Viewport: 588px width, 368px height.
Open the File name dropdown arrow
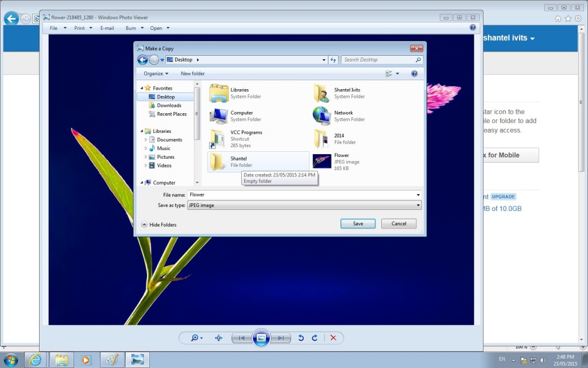[x=418, y=195]
